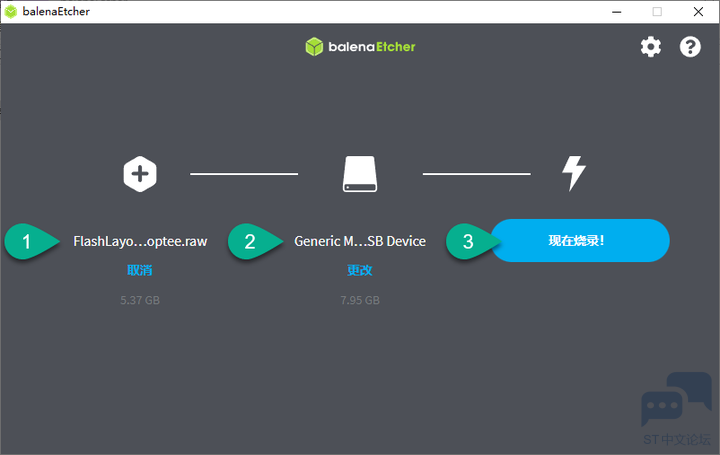Open the help question mark icon
720x455 pixels.
[x=690, y=47]
